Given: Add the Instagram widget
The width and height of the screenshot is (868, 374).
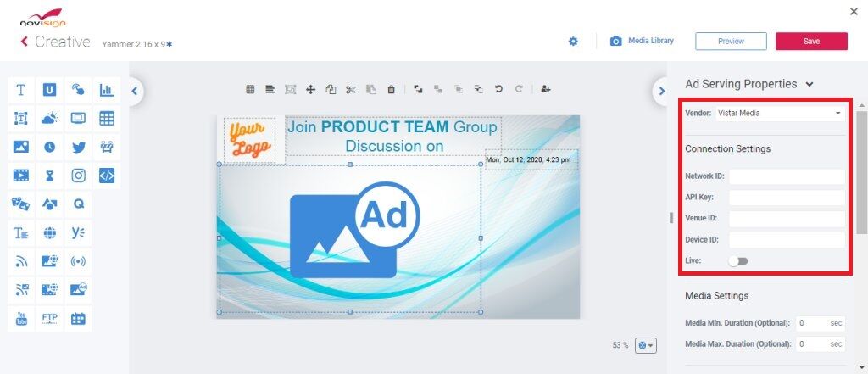Looking at the screenshot, I should (79, 176).
